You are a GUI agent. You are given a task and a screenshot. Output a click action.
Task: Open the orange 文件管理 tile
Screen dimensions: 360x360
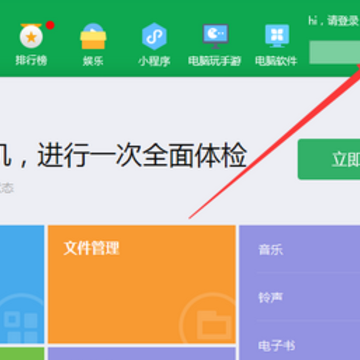coord(142,284)
